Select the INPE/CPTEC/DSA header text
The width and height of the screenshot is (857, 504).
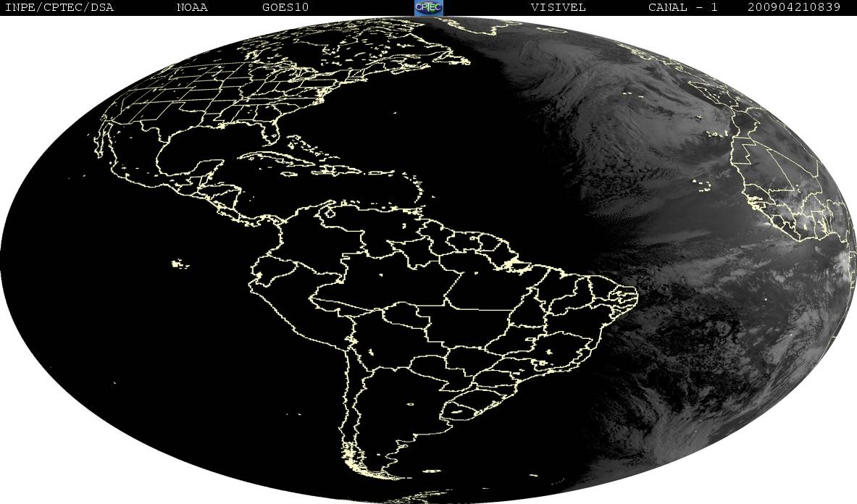(x=59, y=7)
